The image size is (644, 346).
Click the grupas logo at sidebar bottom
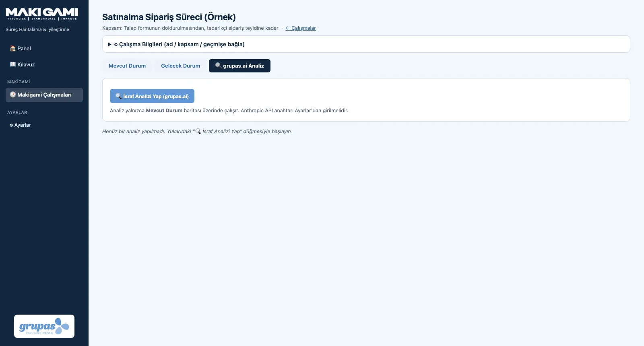click(x=44, y=326)
